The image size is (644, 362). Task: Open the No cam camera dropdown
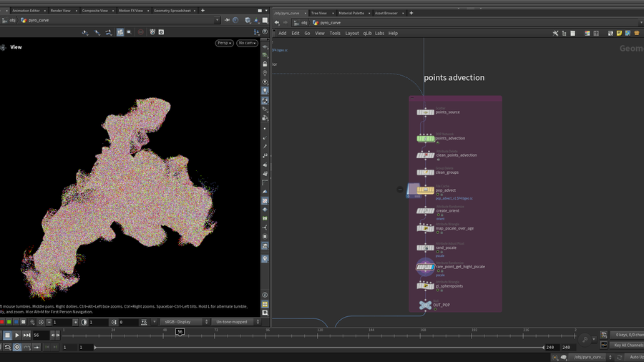point(247,43)
